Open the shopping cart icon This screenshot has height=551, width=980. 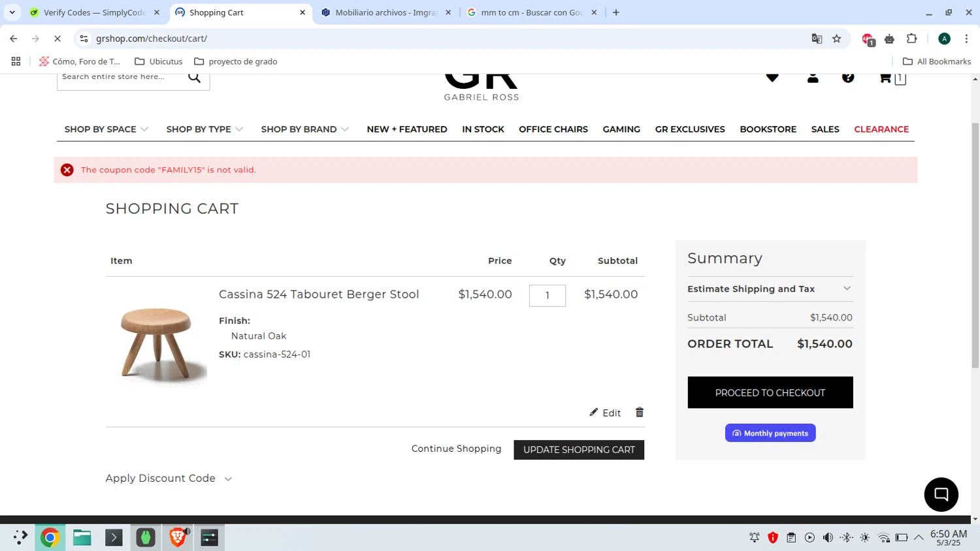pos(892,78)
